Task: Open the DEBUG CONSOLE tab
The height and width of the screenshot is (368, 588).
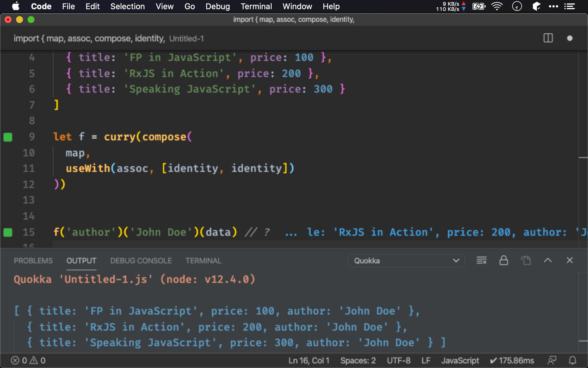Action: (141, 261)
